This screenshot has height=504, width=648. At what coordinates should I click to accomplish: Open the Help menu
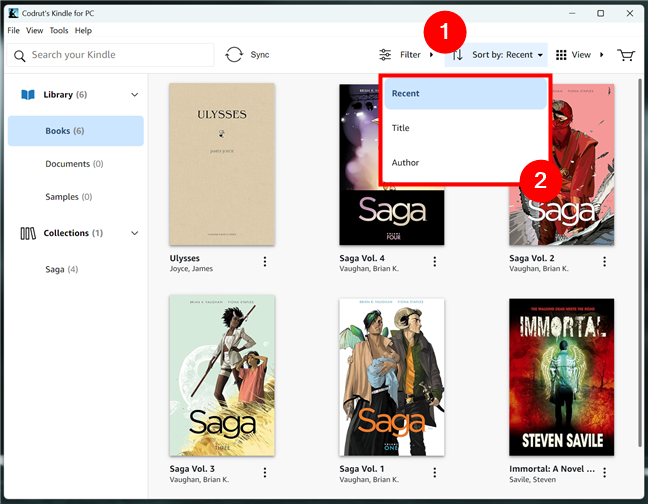click(83, 31)
